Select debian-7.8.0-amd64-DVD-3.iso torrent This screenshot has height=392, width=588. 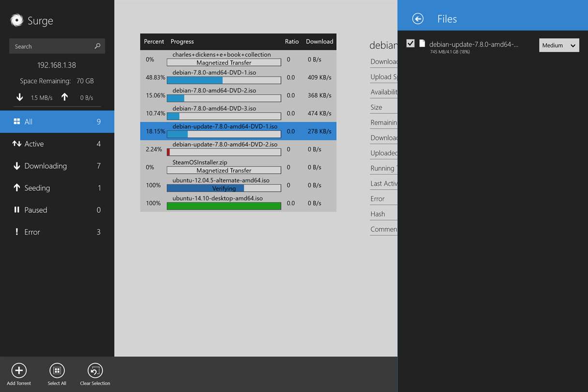[x=238, y=113]
